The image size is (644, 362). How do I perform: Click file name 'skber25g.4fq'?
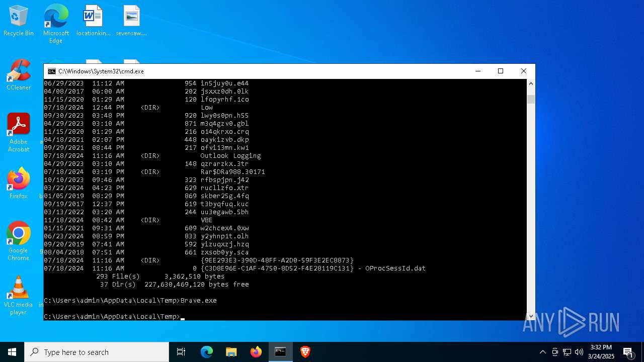pyautogui.click(x=224, y=196)
